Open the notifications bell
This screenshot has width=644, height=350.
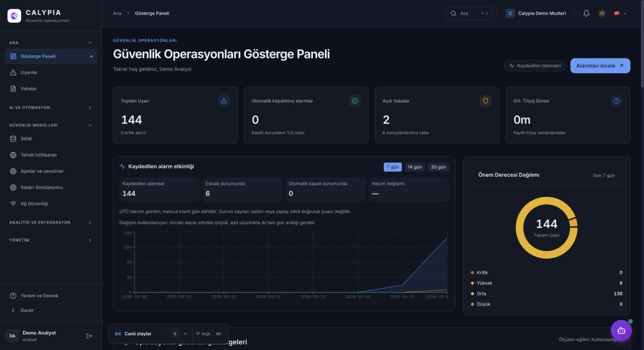tap(586, 13)
